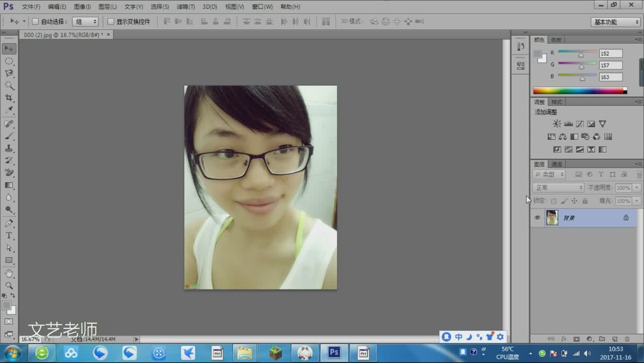Viewport: 644px width, 363px height.
Task: Click the foreground color swatch in toolbox
Action: coord(7,306)
